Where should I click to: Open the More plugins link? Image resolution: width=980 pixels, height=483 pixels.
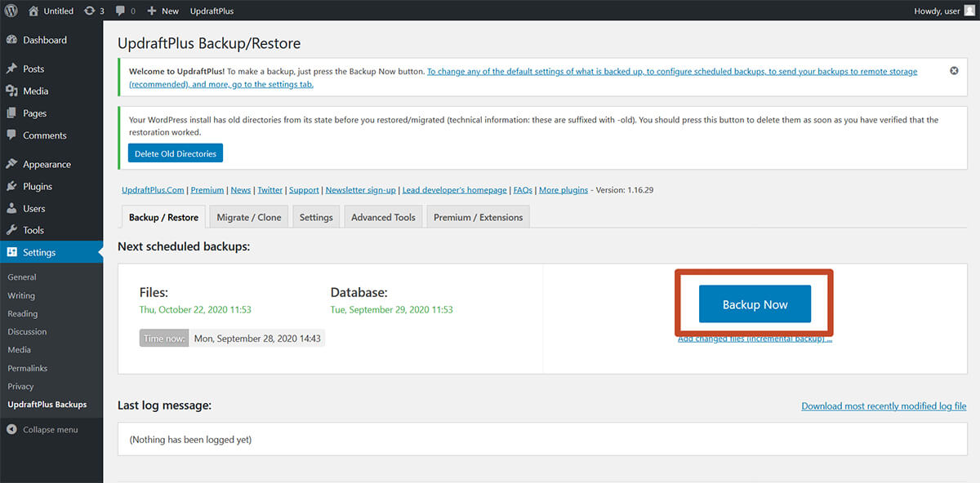[563, 190]
